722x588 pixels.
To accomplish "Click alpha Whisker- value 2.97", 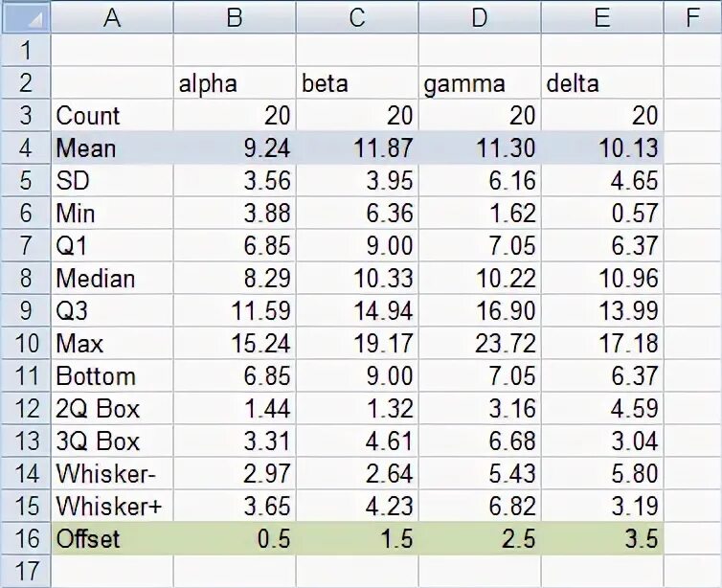I will coord(235,474).
